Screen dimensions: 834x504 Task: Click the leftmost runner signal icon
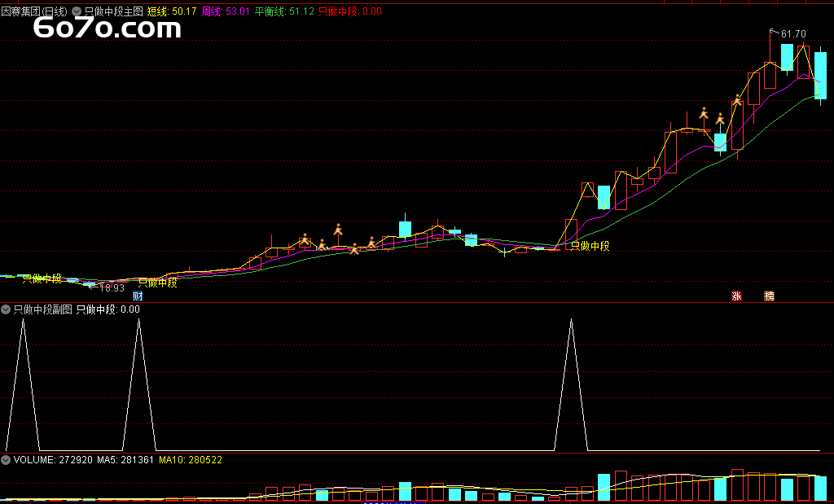point(305,239)
